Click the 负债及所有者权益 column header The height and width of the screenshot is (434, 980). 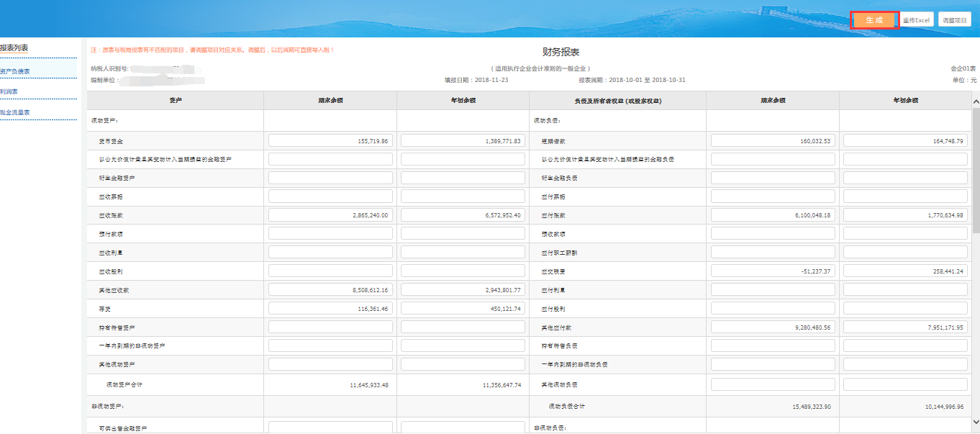pos(617,100)
